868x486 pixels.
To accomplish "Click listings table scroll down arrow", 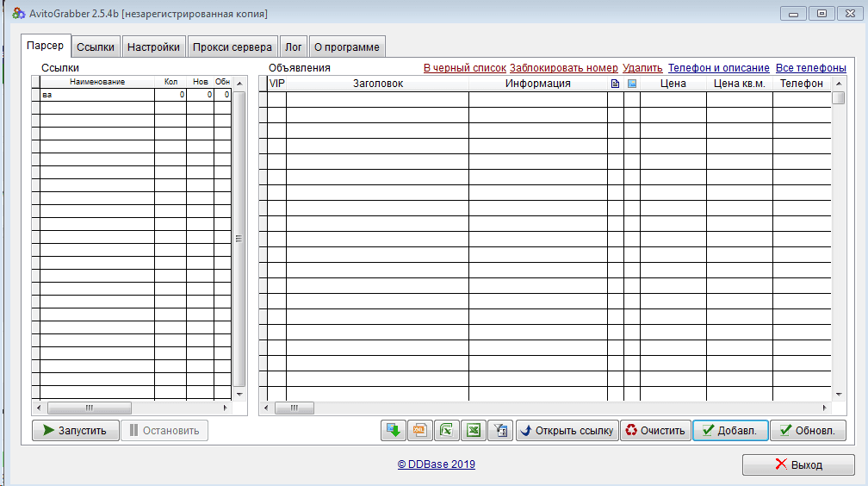I will coord(839,395).
